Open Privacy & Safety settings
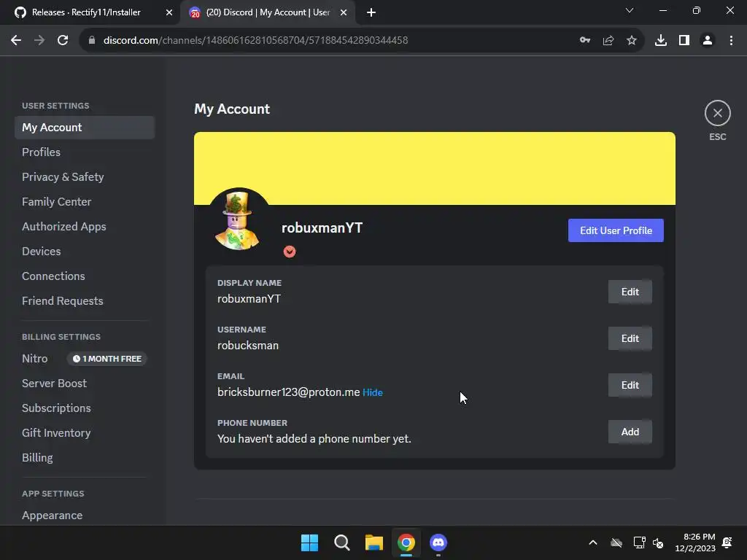 (x=85, y=177)
